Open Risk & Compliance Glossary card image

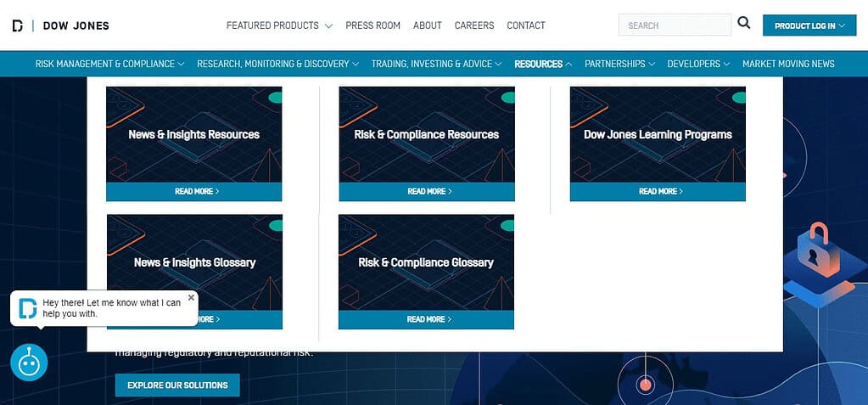[x=426, y=262]
